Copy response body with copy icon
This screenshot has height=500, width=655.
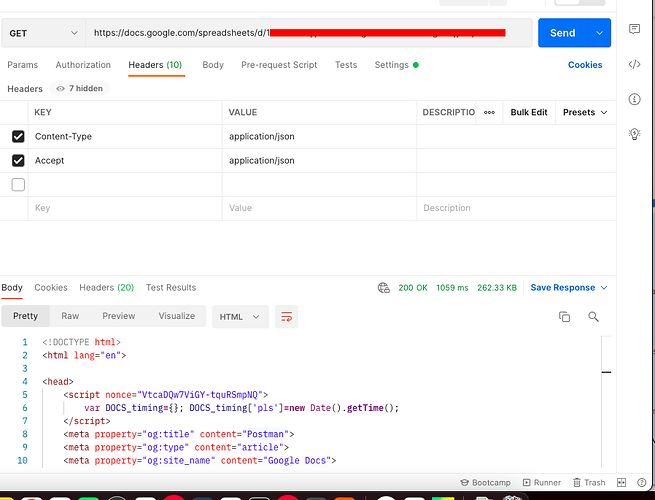click(564, 317)
